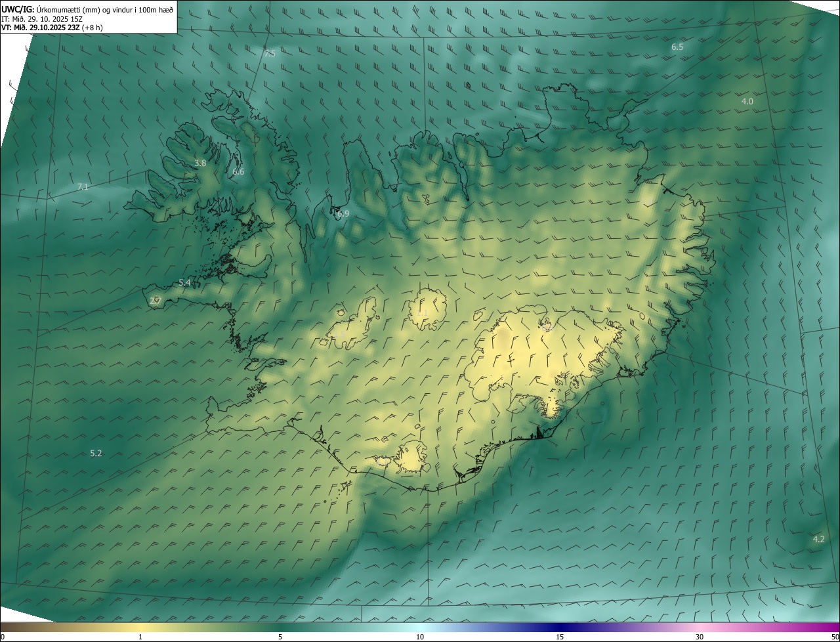Click the map value label "6.6"

pos(238,172)
